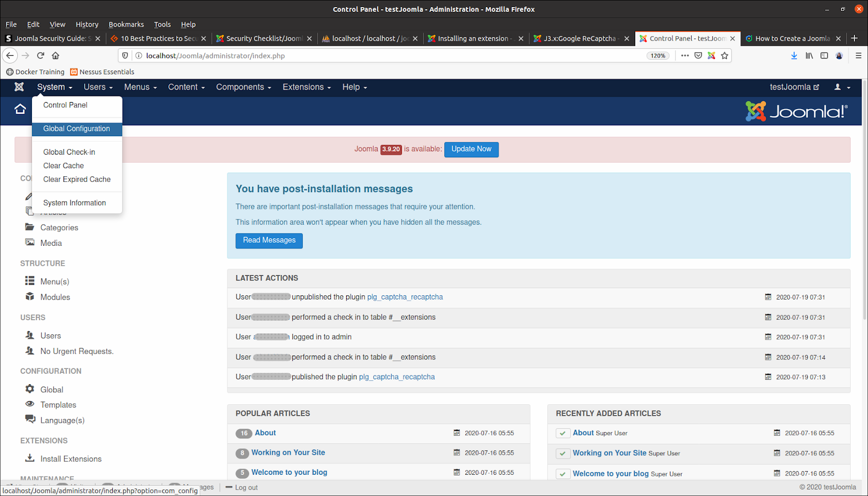868x496 pixels.
Task: Click the Modules cube icon in sidebar
Action: 30,296
